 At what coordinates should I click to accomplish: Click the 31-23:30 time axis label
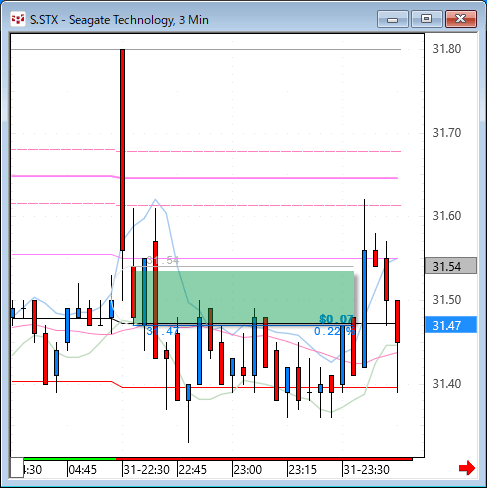coord(366,470)
